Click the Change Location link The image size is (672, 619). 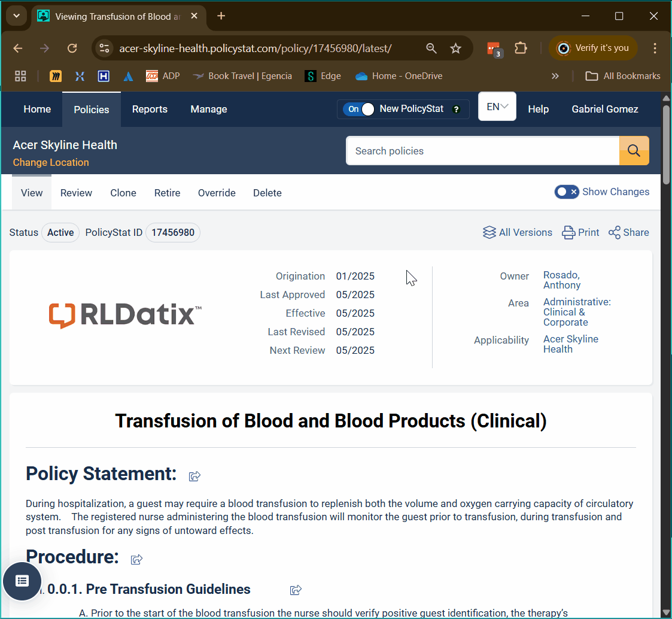[x=51, y=162]
